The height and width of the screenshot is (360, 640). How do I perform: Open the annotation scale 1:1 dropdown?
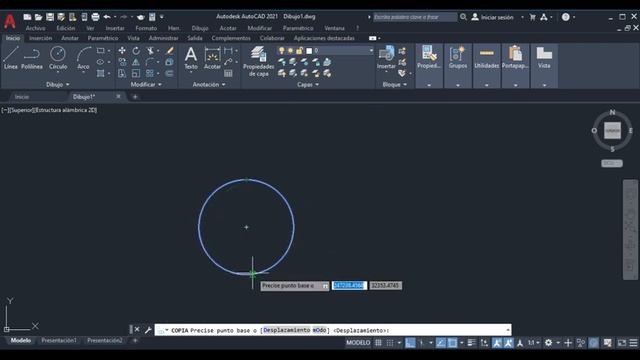[x=533, y=343]
